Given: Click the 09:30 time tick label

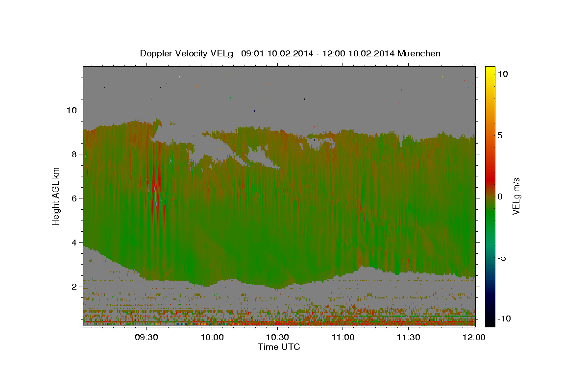Looking at the screenshot, I should [147, 337].
